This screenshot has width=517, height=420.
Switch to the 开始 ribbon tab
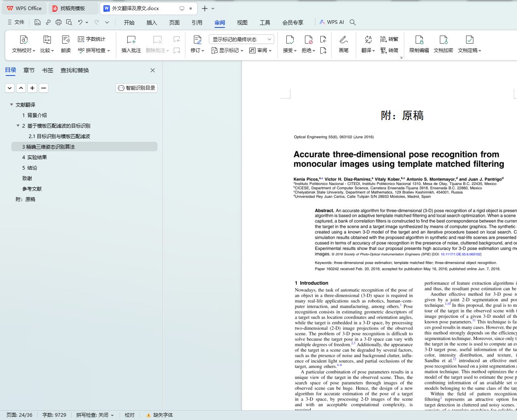point(129,23)
